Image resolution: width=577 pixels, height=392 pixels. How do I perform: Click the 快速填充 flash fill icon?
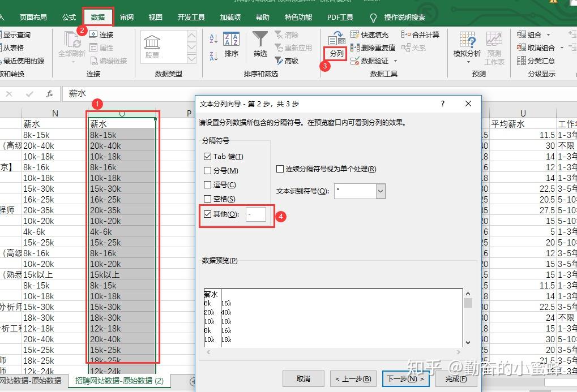pyautogui.click(x=356, y=35)
